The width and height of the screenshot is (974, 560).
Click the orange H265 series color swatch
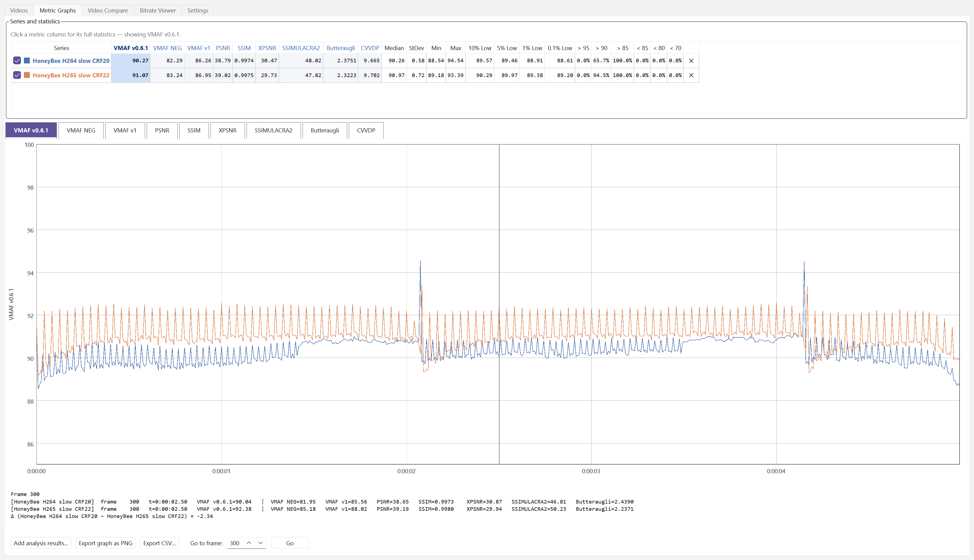tap(27, 75)
